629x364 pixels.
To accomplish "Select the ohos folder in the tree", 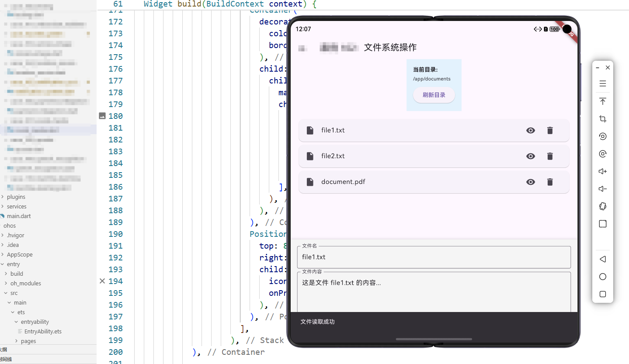I will click(x=10, y=225).
